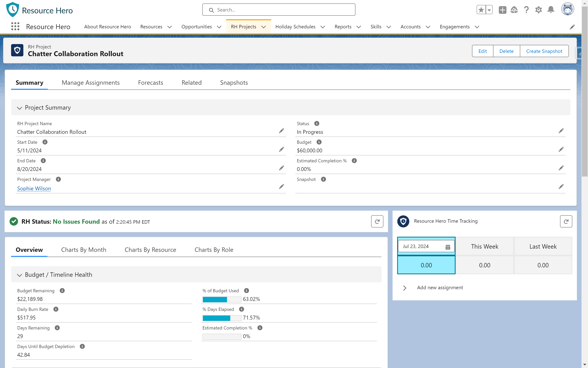Switch to the Manage Assignments tab

coord(91,82)
